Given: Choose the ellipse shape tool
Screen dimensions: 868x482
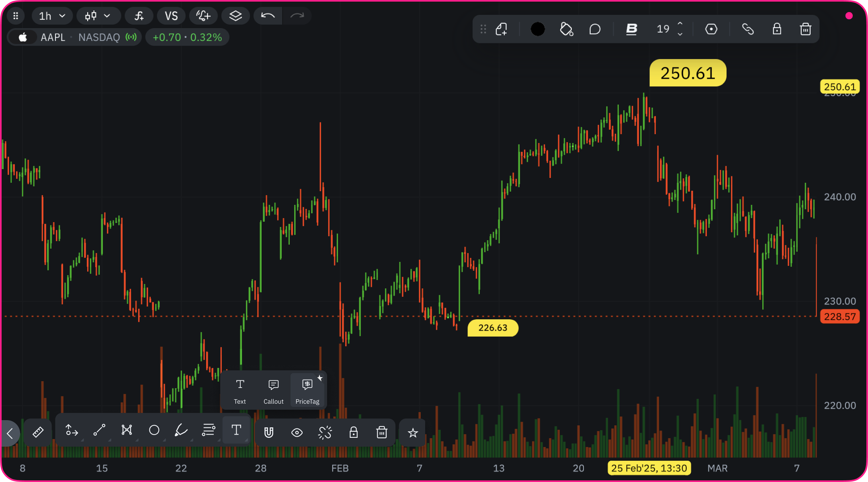Looking at the screenshot, I should [154, 430].
